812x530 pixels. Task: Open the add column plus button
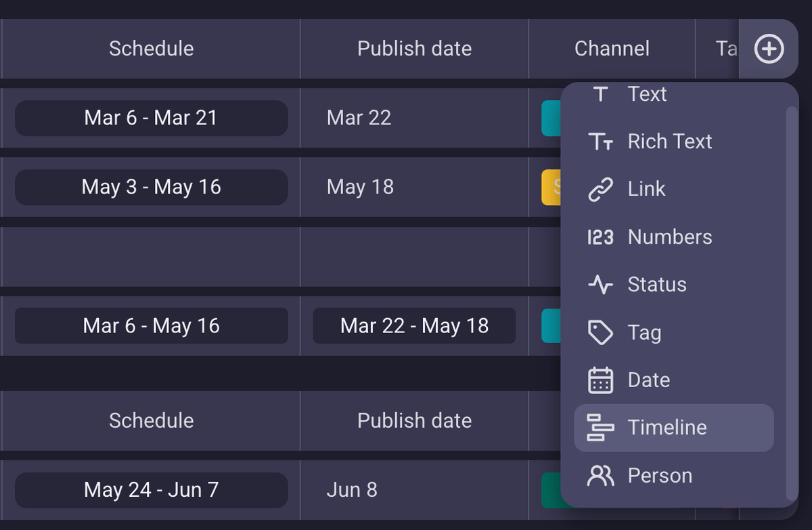click(769, 48)
